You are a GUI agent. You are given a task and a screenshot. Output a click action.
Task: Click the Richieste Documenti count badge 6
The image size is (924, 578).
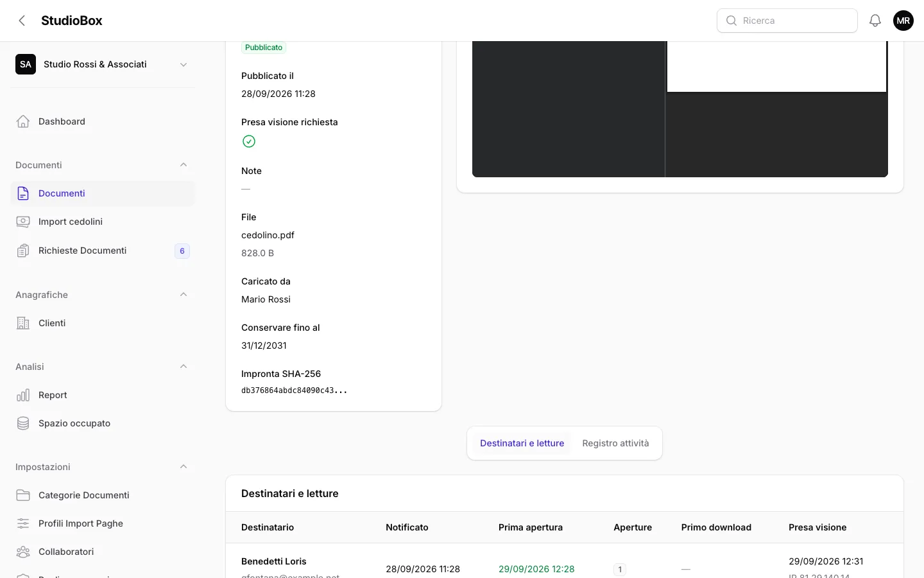click(182, 251)
